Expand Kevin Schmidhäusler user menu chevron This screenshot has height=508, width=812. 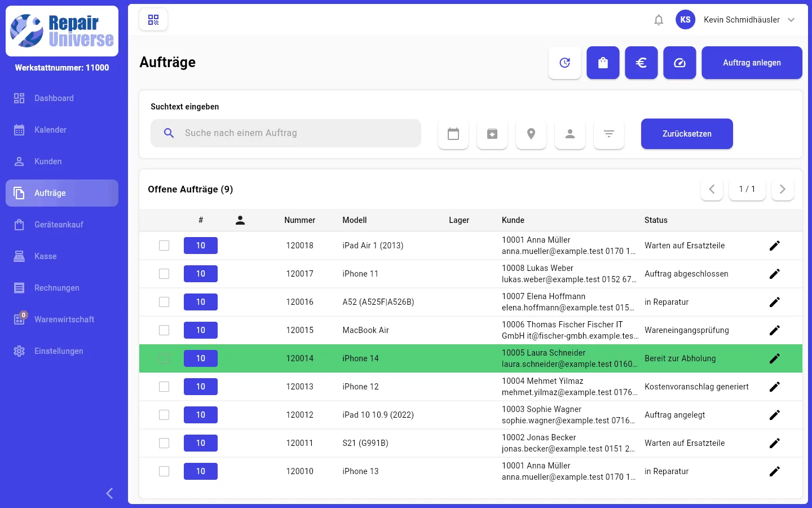(x=791, y=20)
